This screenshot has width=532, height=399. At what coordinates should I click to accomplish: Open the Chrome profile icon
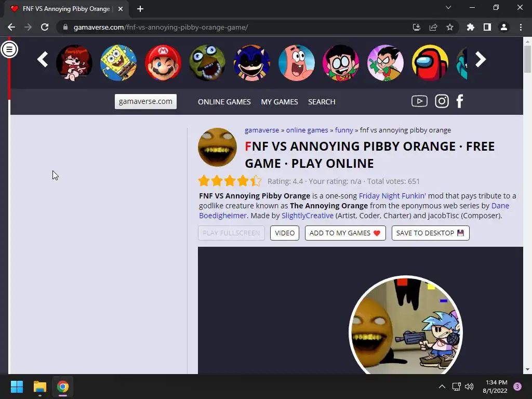(x=504, y=27)
